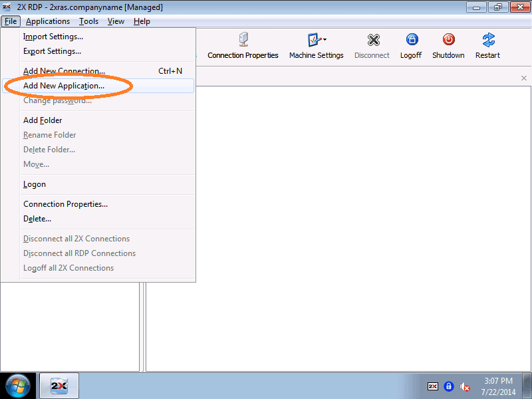Expand the Machine Settings dropdown arrow
This screenshot has width=532, height=399.
point(325,40)
